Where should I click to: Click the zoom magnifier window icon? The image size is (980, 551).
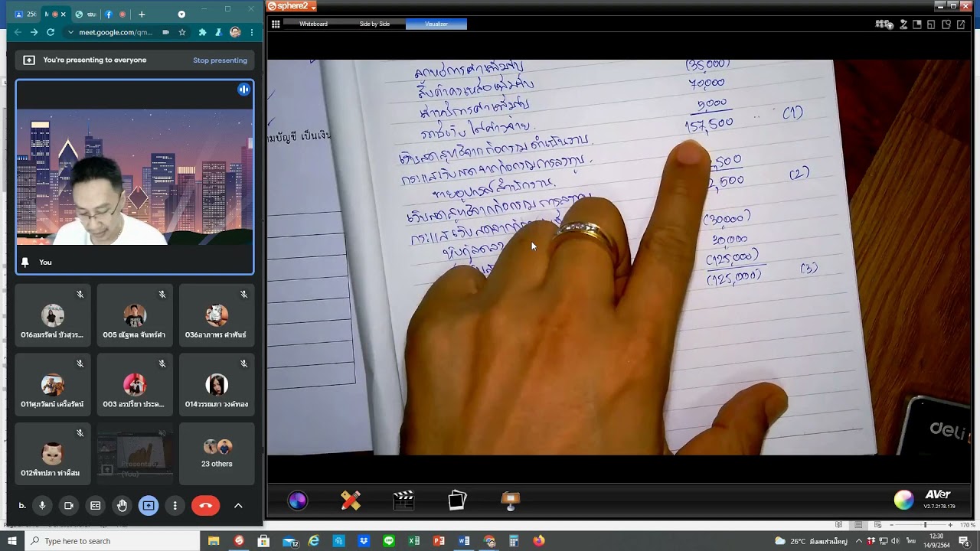pos(946,24)
